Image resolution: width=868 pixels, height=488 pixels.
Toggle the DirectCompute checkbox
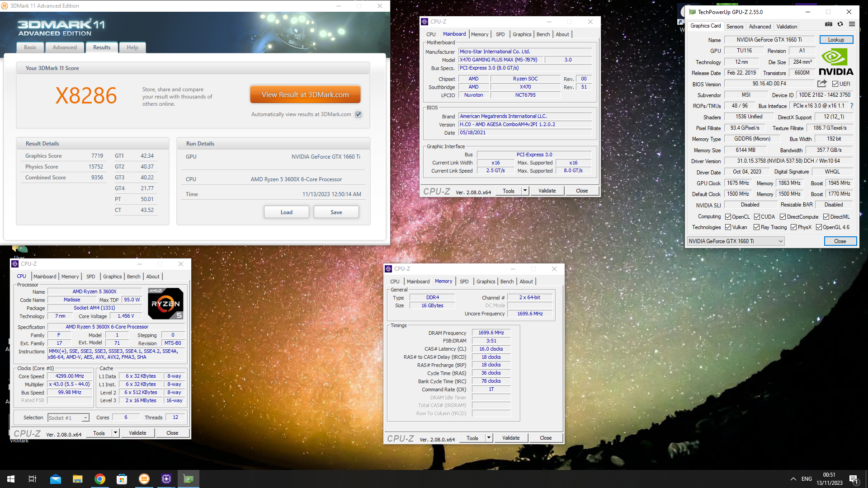tap(783, 217)
